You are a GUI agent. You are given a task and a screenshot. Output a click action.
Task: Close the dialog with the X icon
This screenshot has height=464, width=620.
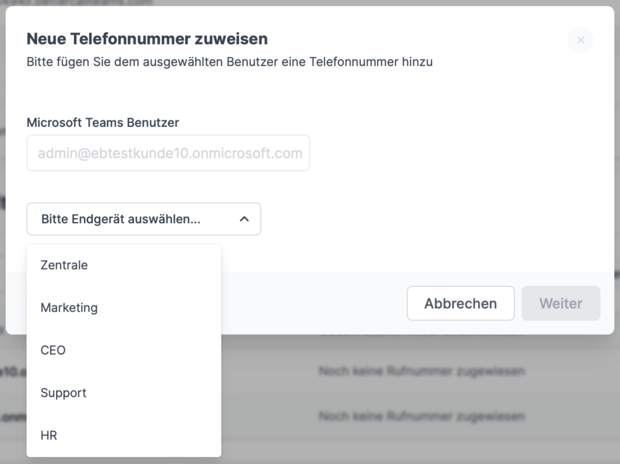[580, 40]
